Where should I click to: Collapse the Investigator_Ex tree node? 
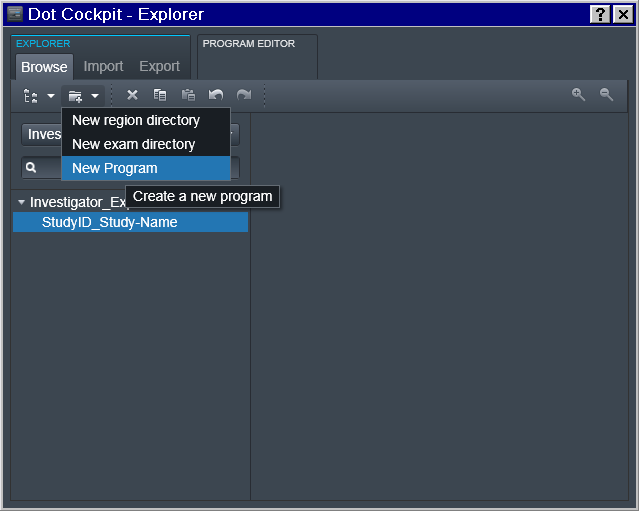pos(21,202)
